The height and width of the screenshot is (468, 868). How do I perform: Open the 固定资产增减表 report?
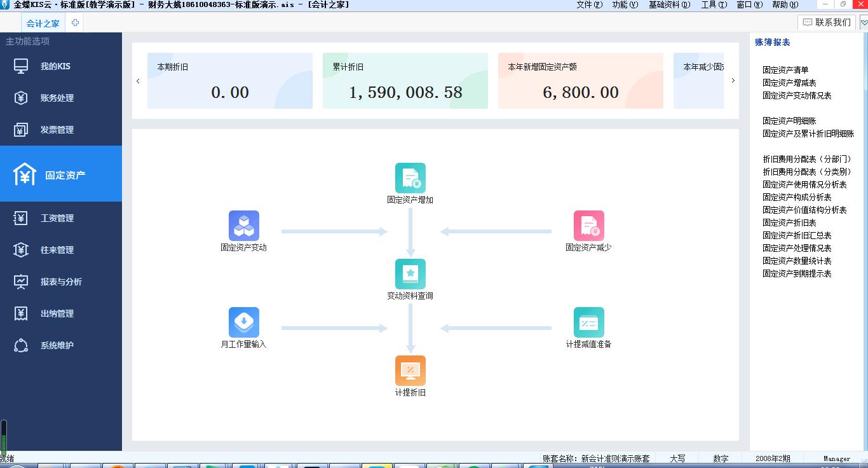789,83
